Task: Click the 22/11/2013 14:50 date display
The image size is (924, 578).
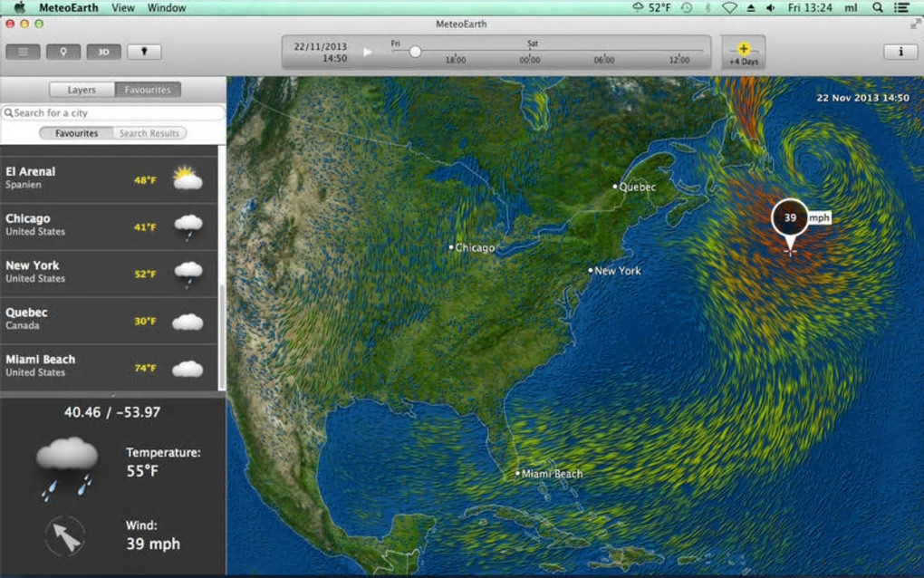Action: 321,52
